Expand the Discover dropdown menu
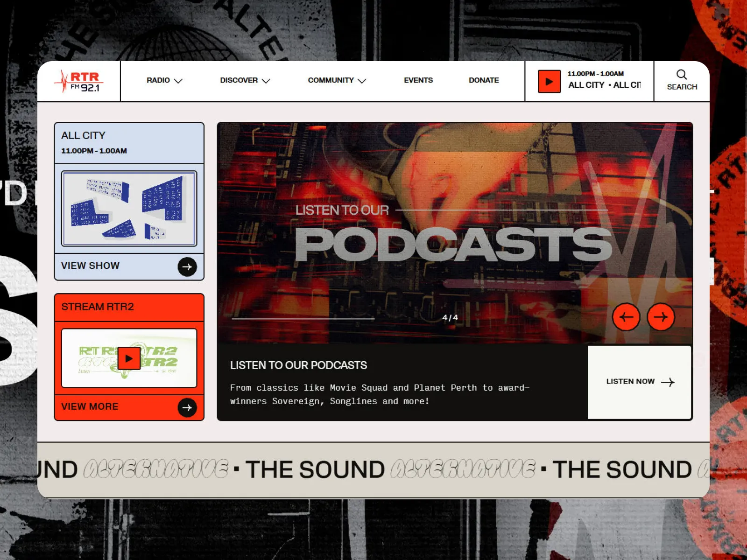747x560 pixels. [245, 80]
